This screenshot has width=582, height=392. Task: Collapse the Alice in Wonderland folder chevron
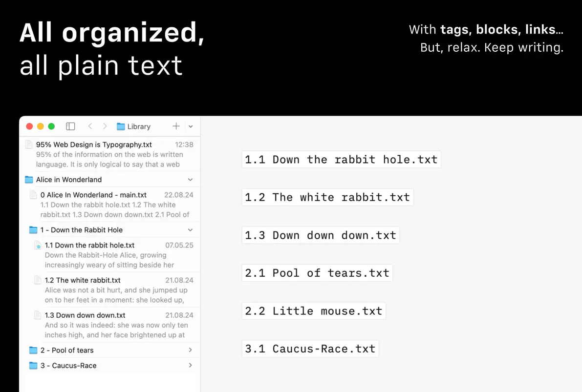(191, 180)
